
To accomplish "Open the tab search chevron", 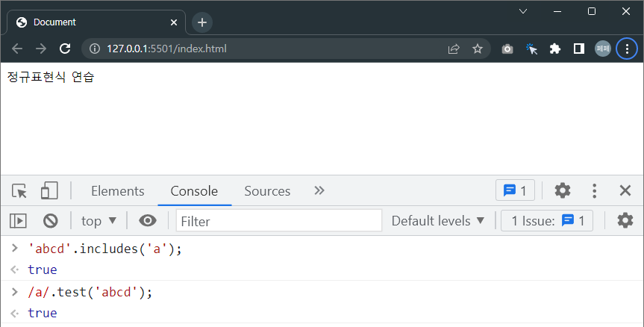I will (523, 11).
